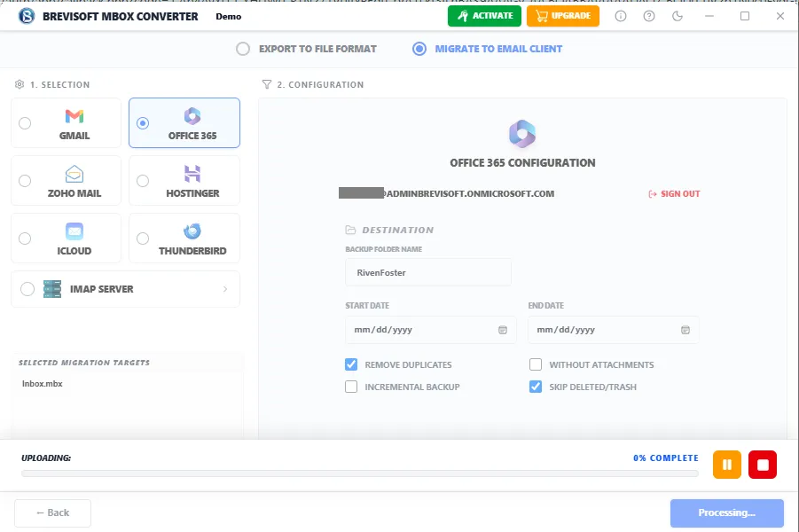
Task: Open the info icon in title bar
Action: pos(620,16)
